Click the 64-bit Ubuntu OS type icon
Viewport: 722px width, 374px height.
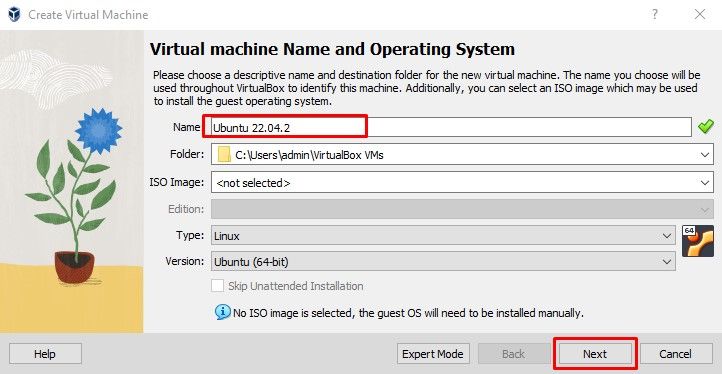click(x=697, y=241)
